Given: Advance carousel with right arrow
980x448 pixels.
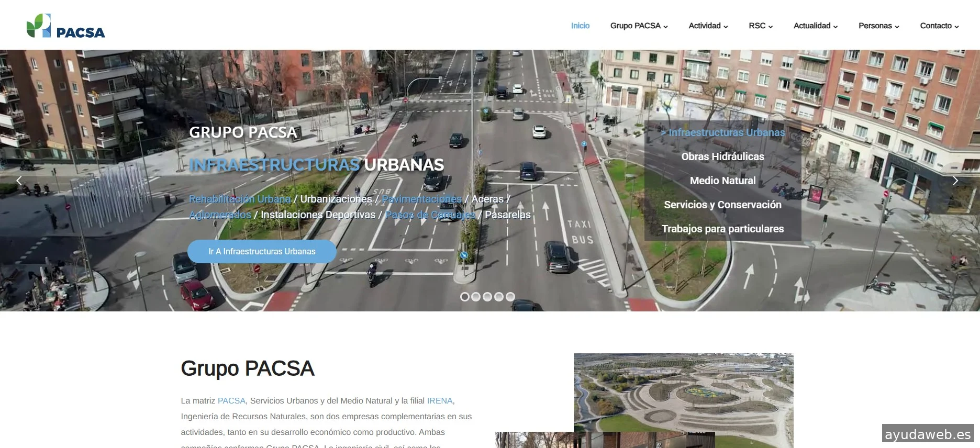Looking at the screenshot, I should pyautogui.click(x=955, y=181).
